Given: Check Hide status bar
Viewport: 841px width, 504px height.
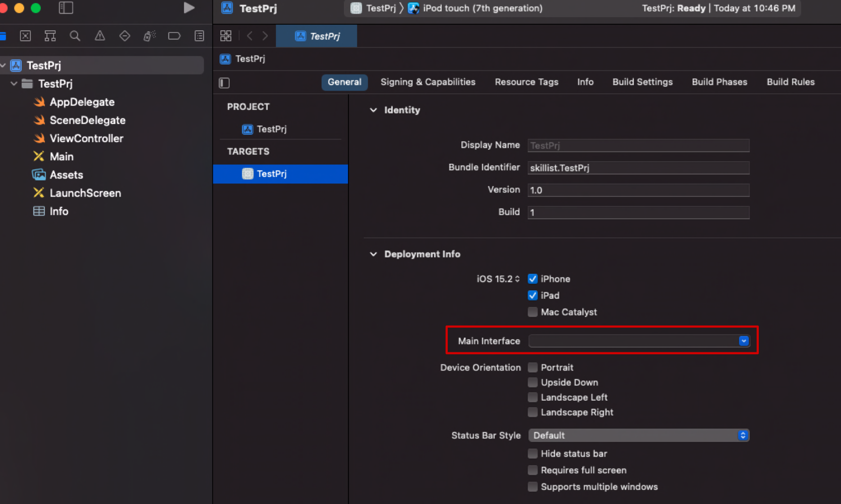Looking at the screenshot, I should tap(532, 454).
